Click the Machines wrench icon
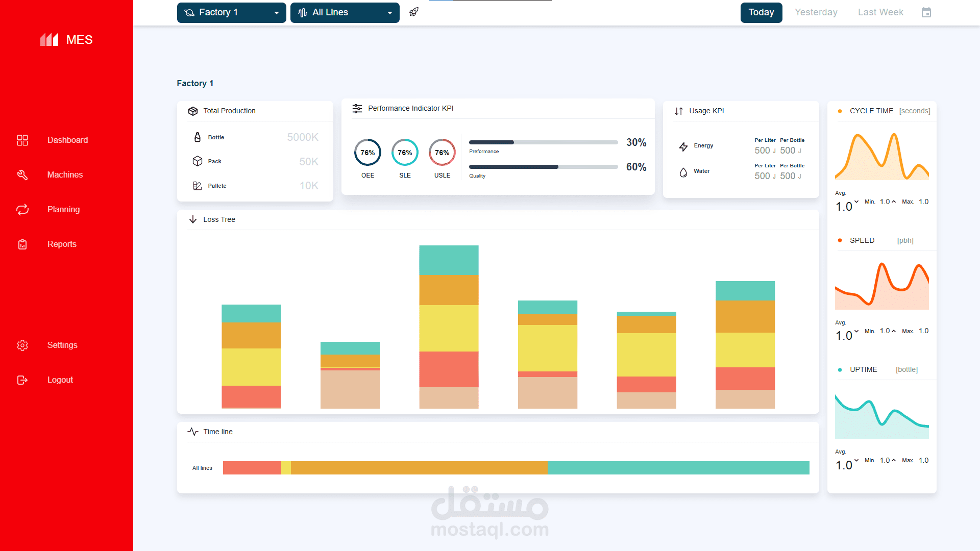 point(22,175)
